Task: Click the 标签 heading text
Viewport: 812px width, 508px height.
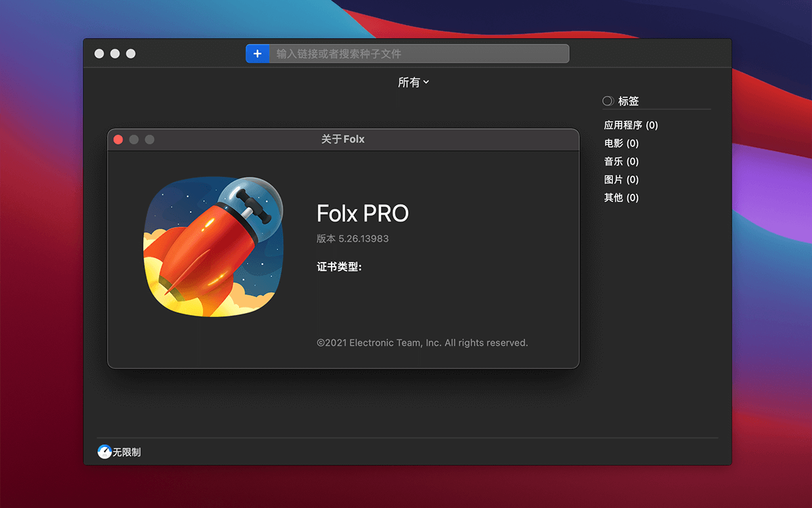Action: coord(629,101)
